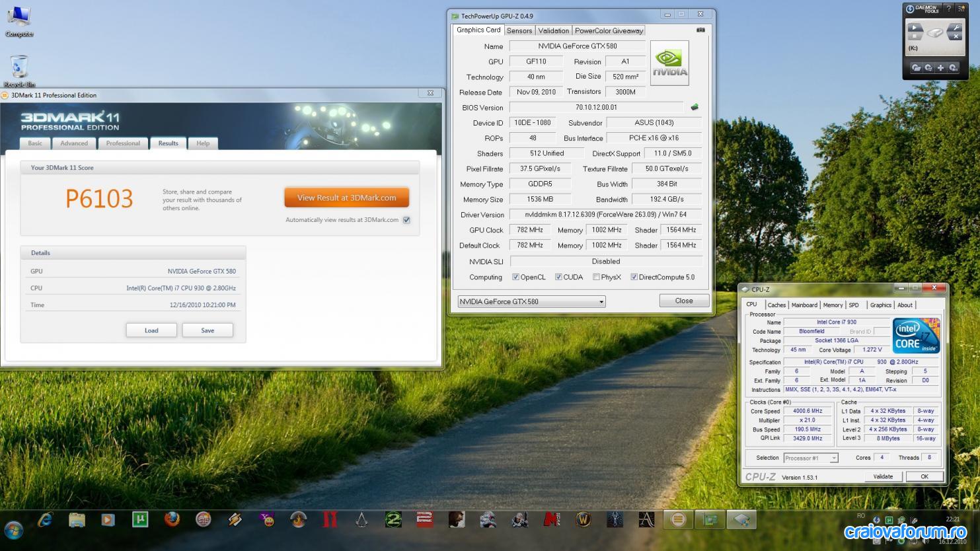The image size is (980, 551).
Task: Click the Validate button in CPU-Z
Action: 883,476
